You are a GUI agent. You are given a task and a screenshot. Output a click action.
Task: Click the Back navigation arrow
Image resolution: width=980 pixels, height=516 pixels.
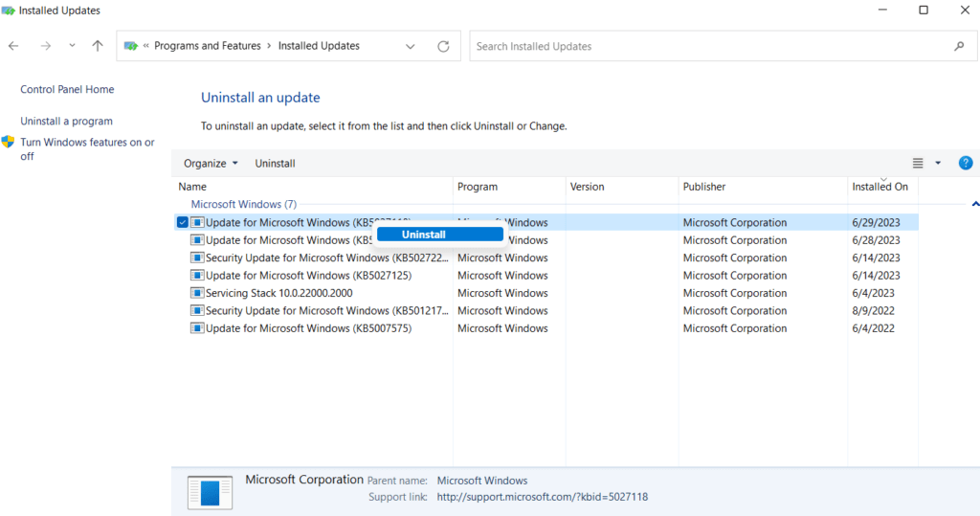(13, 46)
